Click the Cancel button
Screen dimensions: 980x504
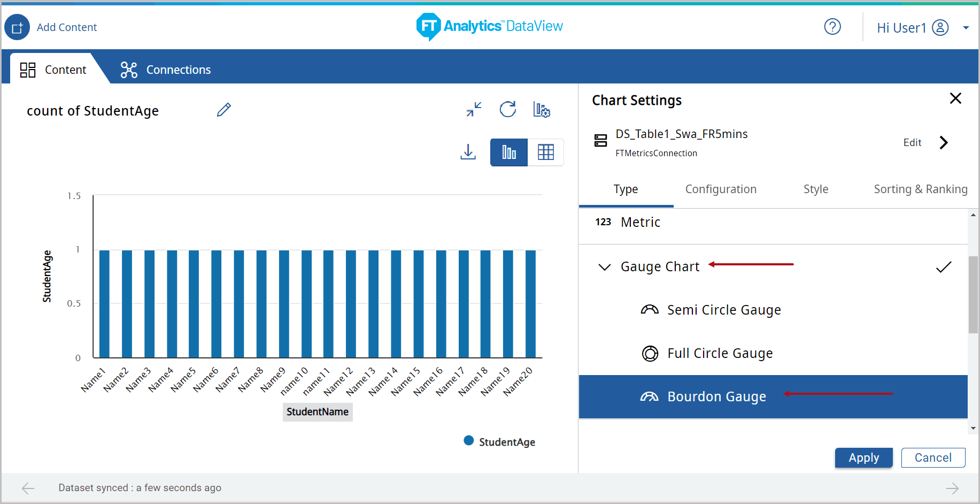pyautogui.click(x=933, y=458)
